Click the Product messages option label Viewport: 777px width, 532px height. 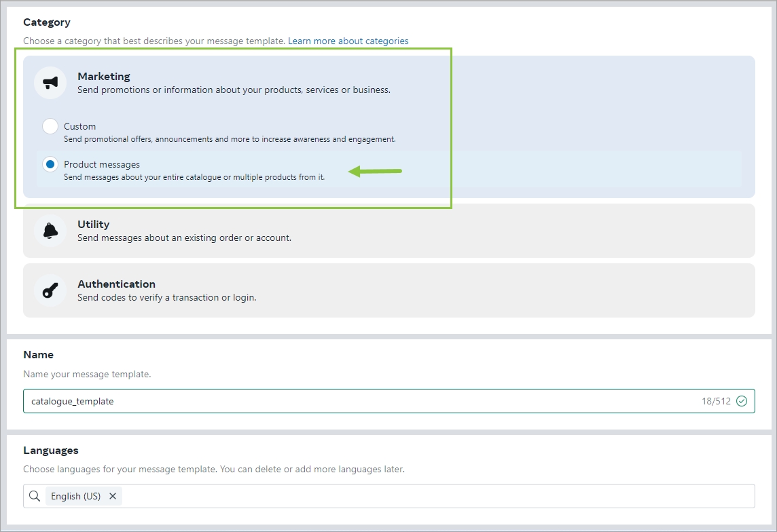102,164
